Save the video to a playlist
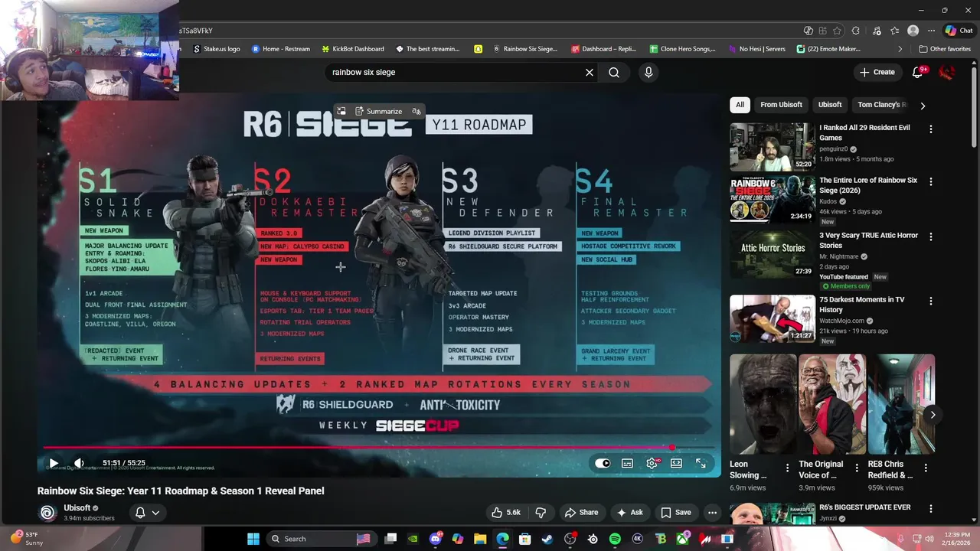The width and height of the screenshot is (980, 551). (676, 513)
